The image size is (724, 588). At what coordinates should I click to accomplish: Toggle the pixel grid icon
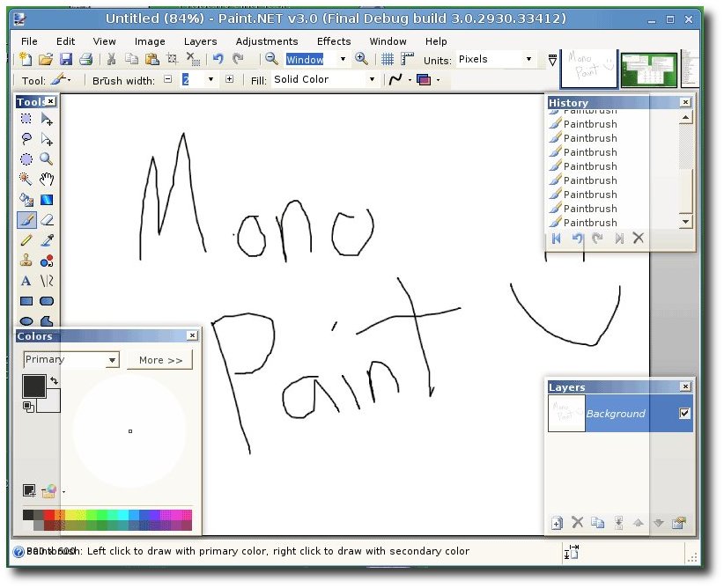pyautogui.click(x=387, y=59)
